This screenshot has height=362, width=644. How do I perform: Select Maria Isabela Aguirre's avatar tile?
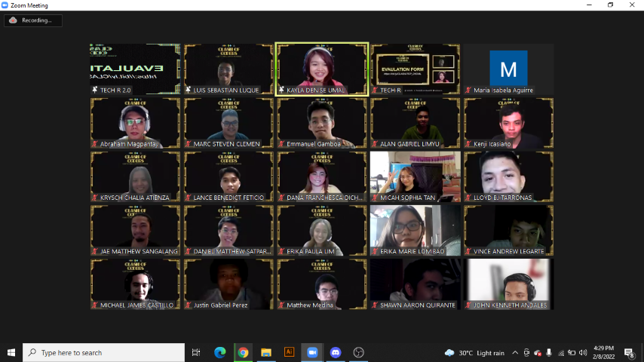(x=508, y=69)
